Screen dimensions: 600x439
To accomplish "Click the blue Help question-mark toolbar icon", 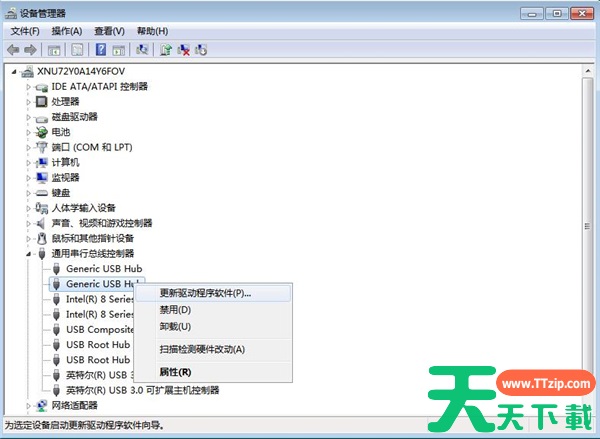I will click(x=101, y=50).
